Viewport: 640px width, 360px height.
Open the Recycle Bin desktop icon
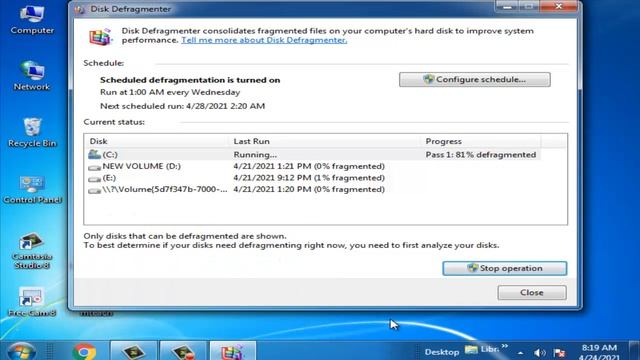pos(32,132)
